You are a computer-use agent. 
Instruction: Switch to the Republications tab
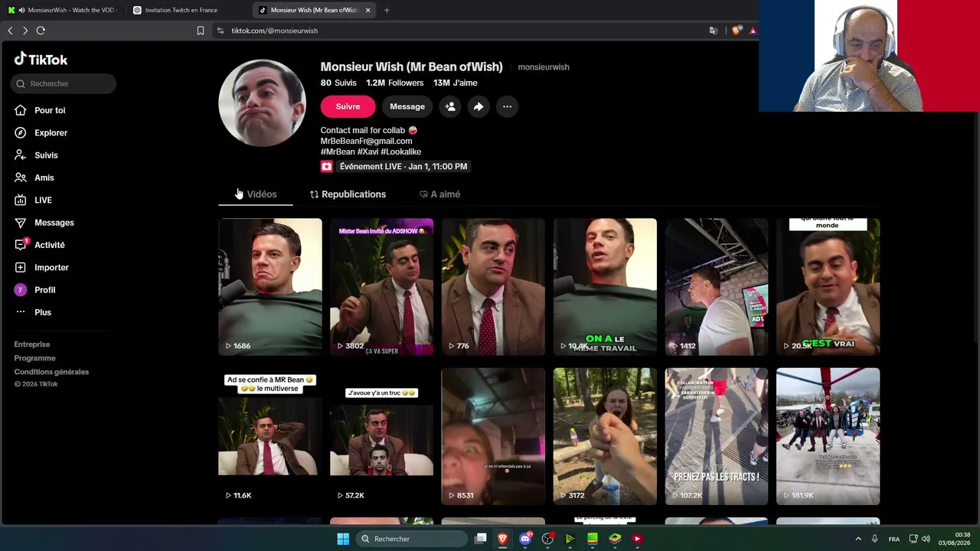point(348,194)
